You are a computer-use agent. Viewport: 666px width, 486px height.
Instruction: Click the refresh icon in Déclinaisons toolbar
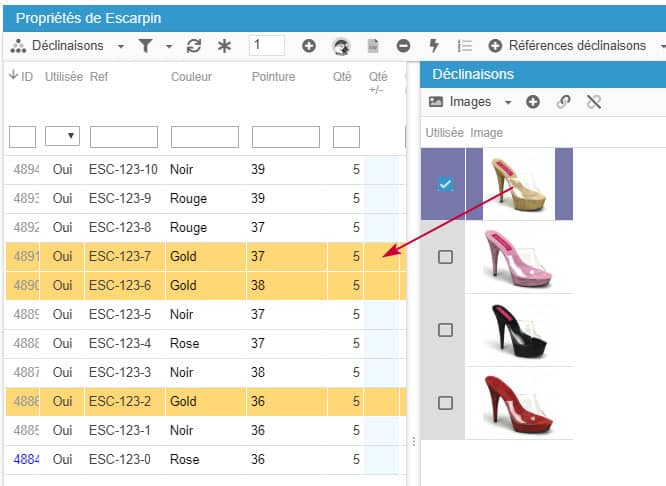pyautogui.click(x=194, y=46)
